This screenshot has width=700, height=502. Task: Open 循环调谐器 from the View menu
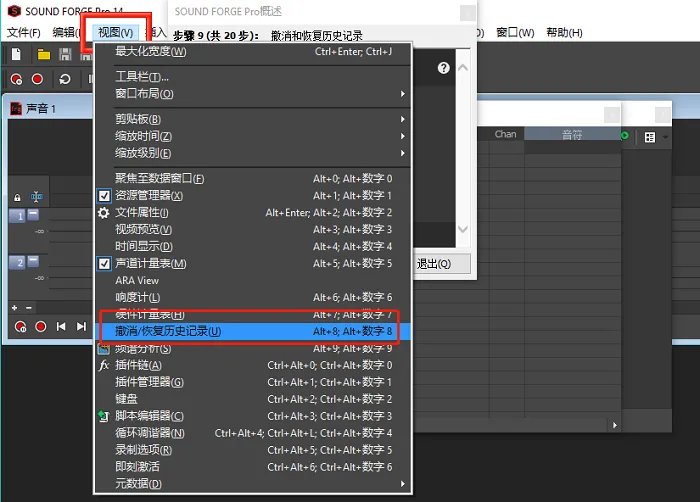click(253, 433)
